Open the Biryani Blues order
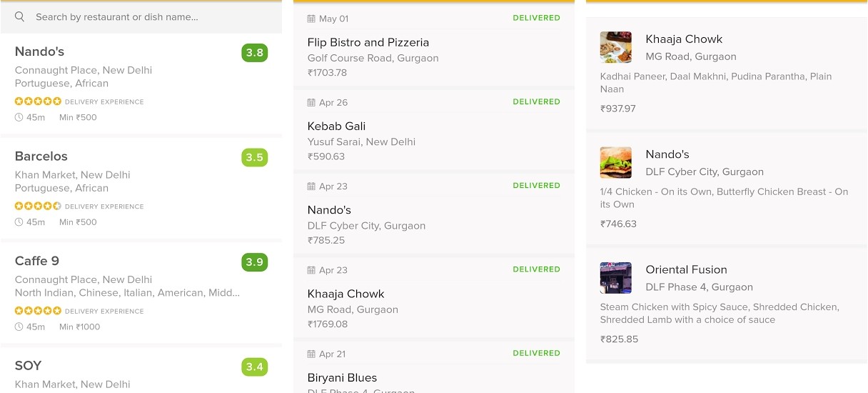868x393 pixels. [x=342, y=378]
